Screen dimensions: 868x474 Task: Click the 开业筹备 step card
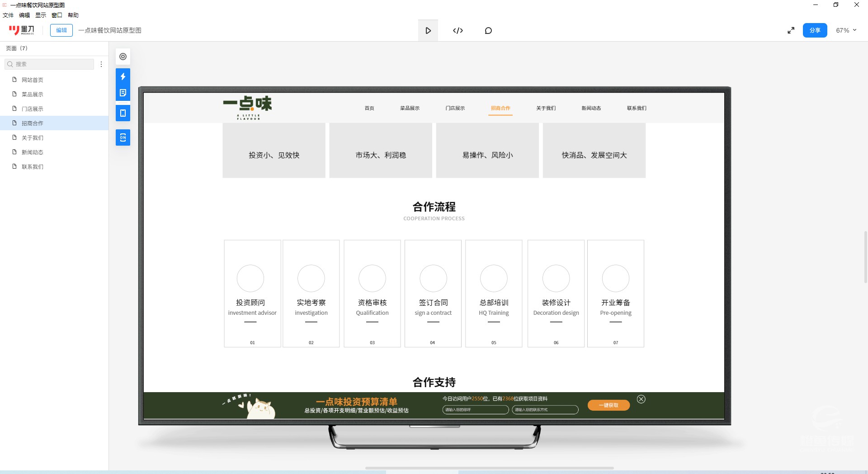(x=616, y=294)
